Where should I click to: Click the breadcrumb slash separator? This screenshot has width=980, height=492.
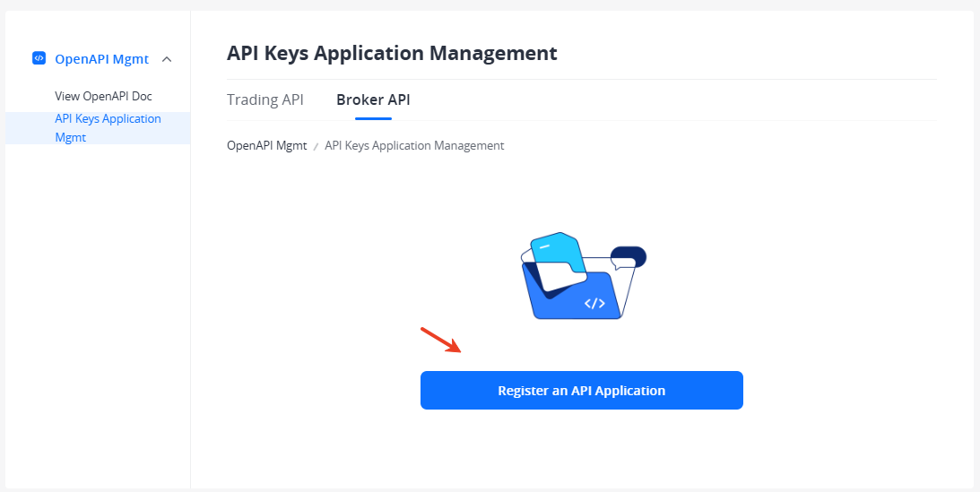pos(316,146)
